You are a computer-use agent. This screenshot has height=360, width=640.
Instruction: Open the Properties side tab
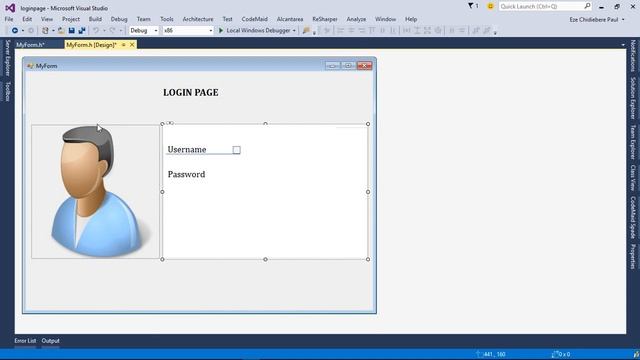(x=633, y=256)
